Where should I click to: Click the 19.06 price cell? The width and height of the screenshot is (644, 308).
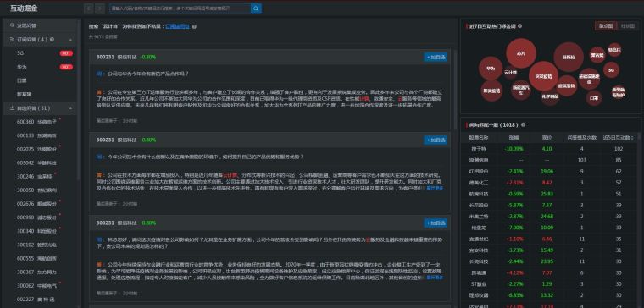pos(547,172)
